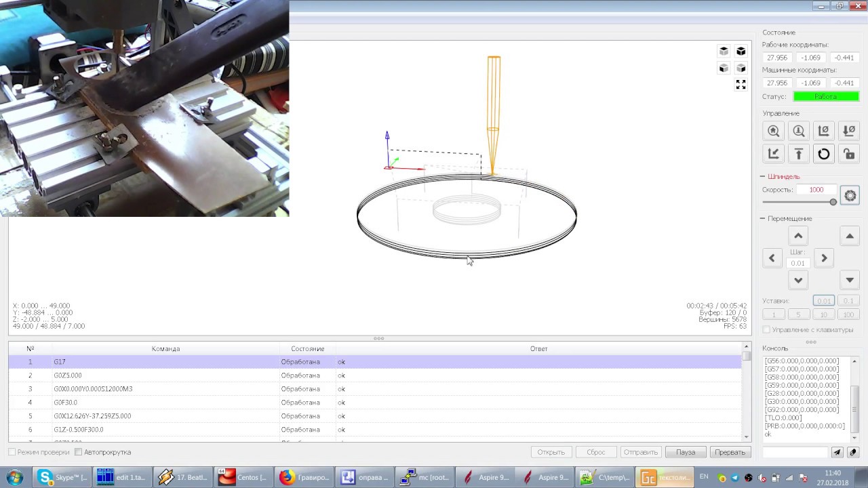Fit toolpath view to window
This screenshot has width=868, height=488.
tap(741, 85)
